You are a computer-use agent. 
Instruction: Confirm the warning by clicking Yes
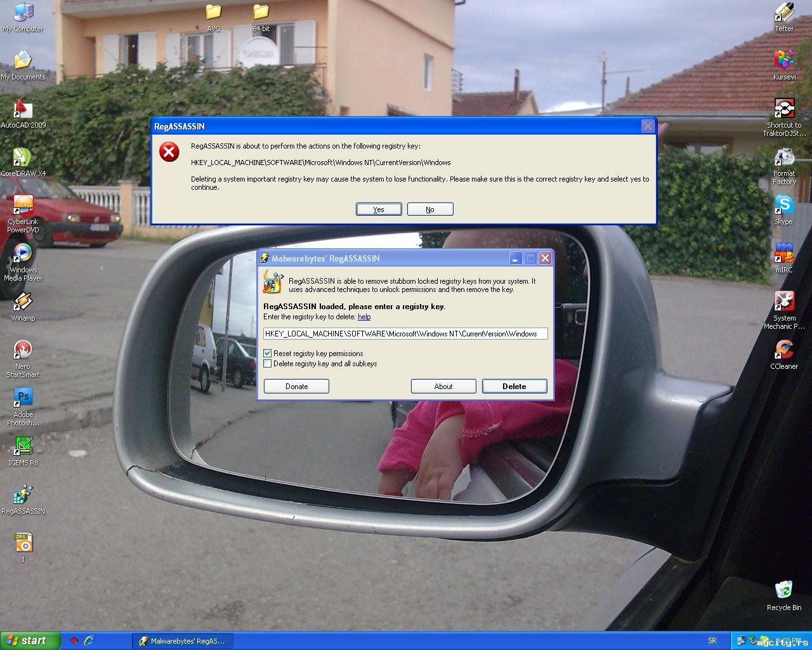pyautogui.click(x=379, y=209)
